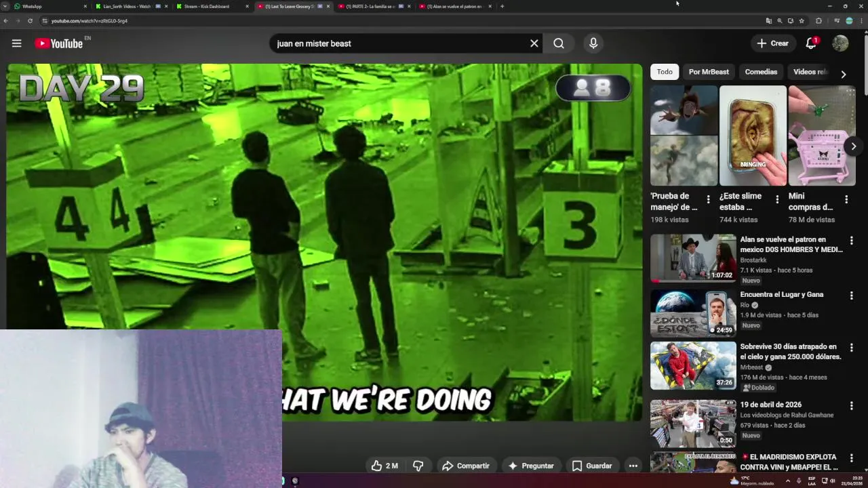
Task: Open the YouTube account avatar menu
Action: pyautogui.click(x=840, y=43)
